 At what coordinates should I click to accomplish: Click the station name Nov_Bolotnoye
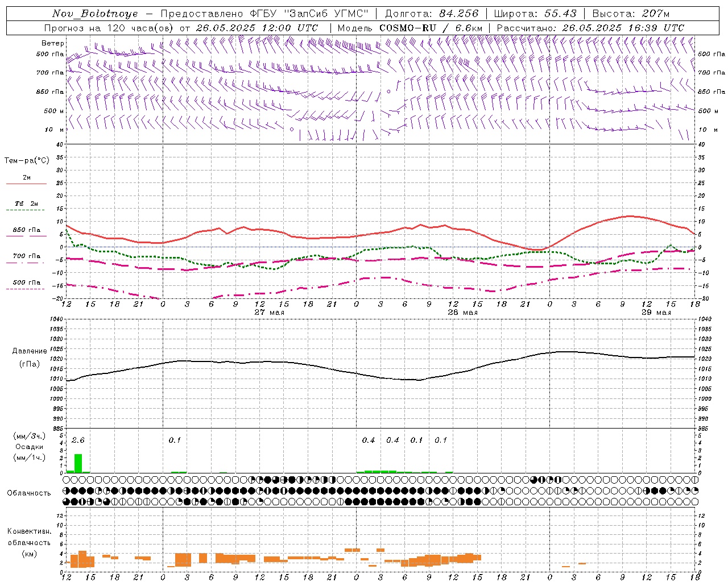[95, 14]
